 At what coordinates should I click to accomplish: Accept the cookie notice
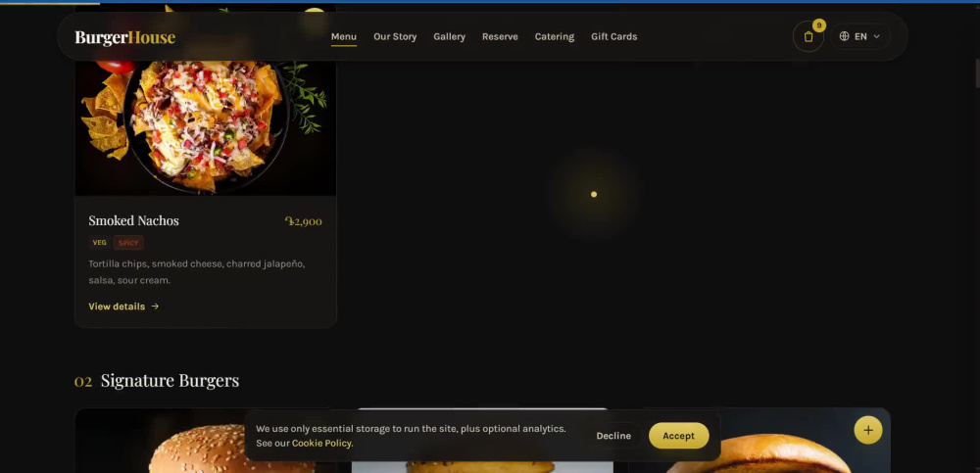pos(679,436)
